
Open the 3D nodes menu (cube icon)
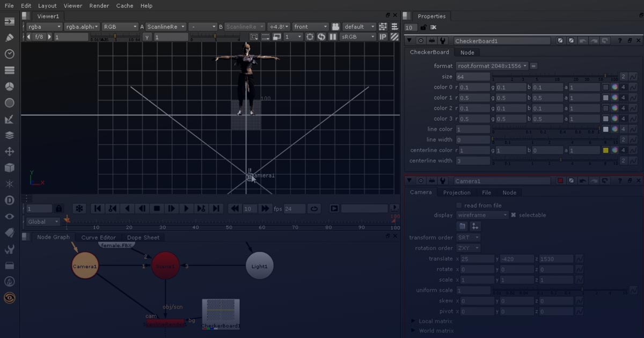[x=10, y=167]
